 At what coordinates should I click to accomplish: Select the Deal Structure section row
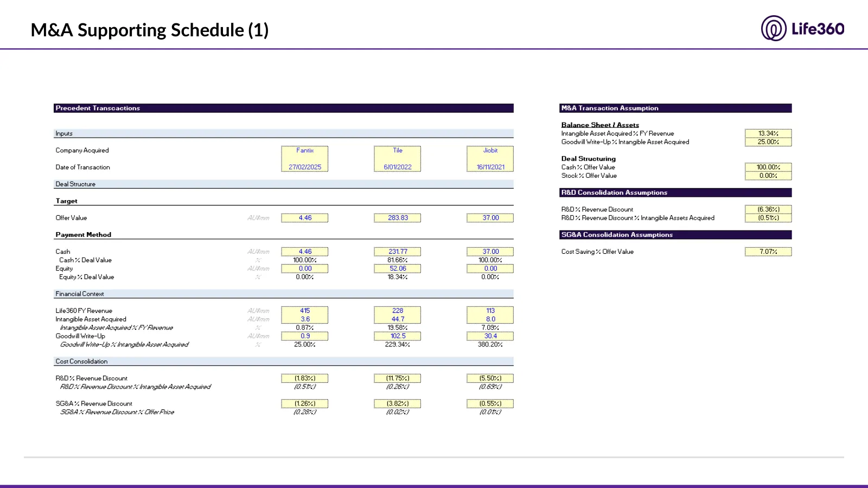click(284, 184)
